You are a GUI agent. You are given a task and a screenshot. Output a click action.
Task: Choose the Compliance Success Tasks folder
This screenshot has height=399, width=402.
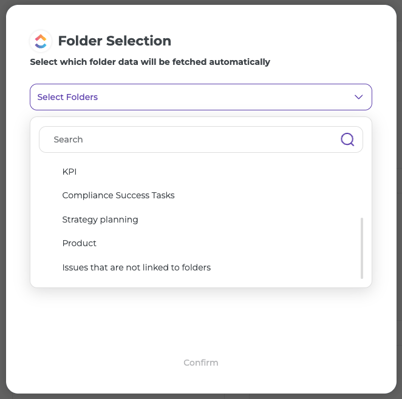tap(118, 195)
